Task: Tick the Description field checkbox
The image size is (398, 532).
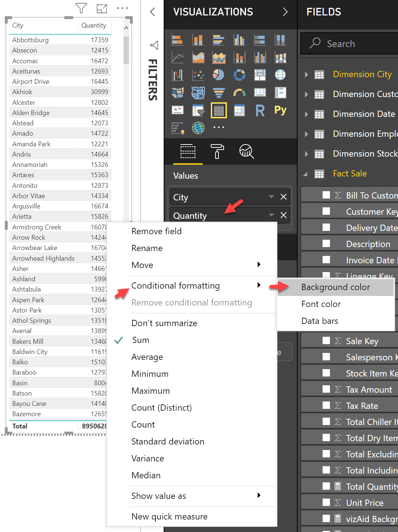Action: [326, 243]
